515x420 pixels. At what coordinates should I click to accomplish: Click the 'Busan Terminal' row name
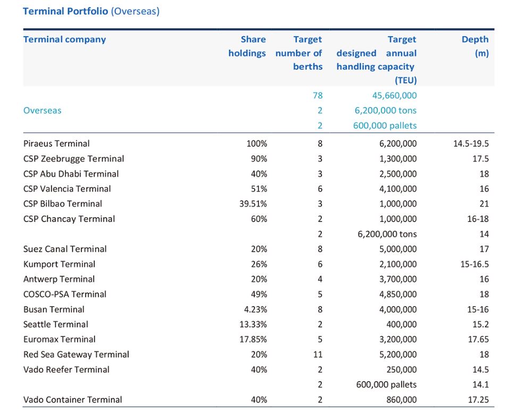[54, 309]
